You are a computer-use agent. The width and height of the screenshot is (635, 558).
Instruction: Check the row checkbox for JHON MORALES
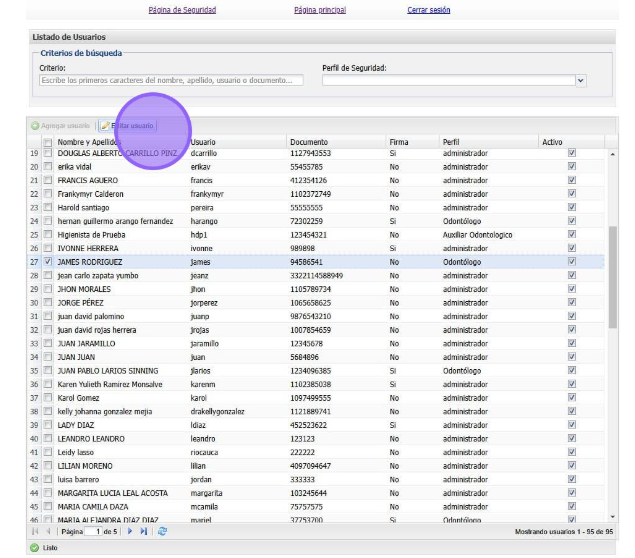pos(47,288)
